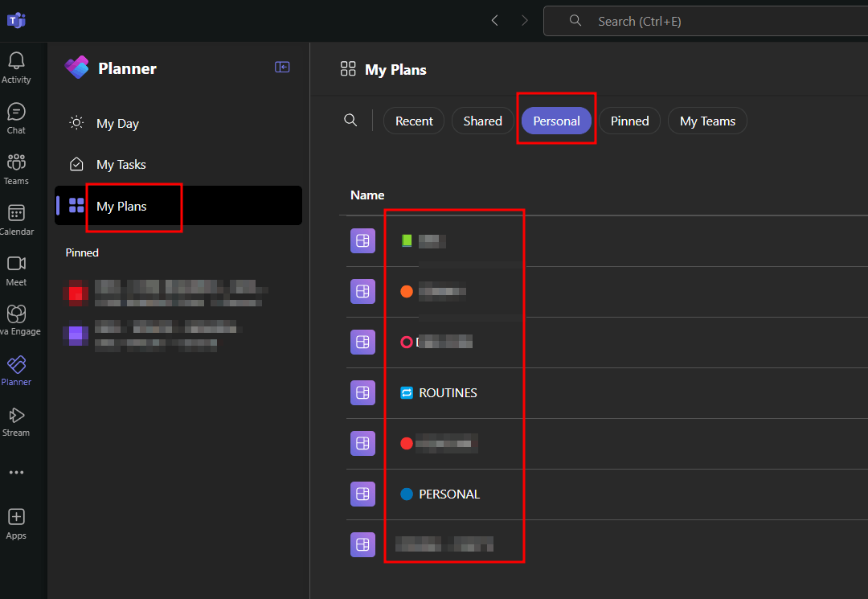
Task: Open the ROUTINES plan
Action: tap(447, 392)
